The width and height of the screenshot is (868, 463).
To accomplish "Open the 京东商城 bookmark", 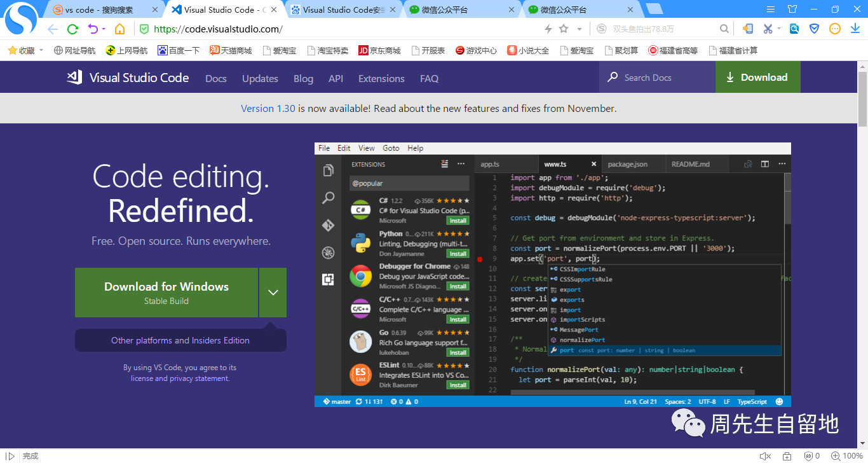I will coord(379,50).
